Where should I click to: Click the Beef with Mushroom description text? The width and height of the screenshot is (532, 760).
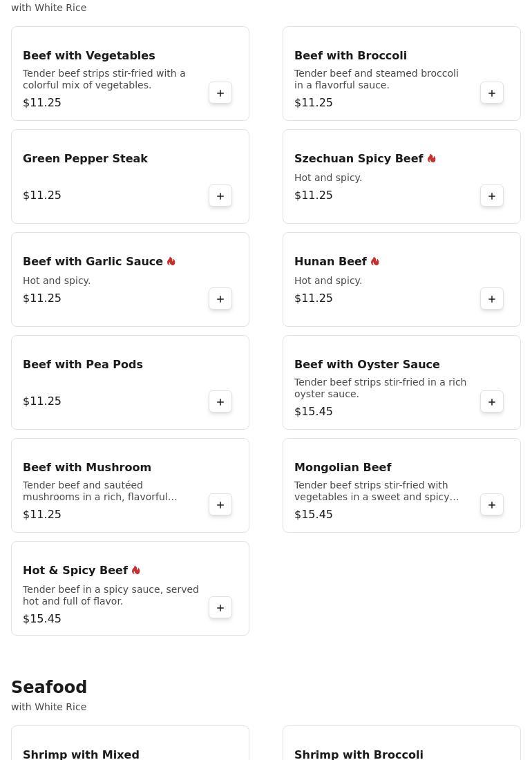[100, 491]
